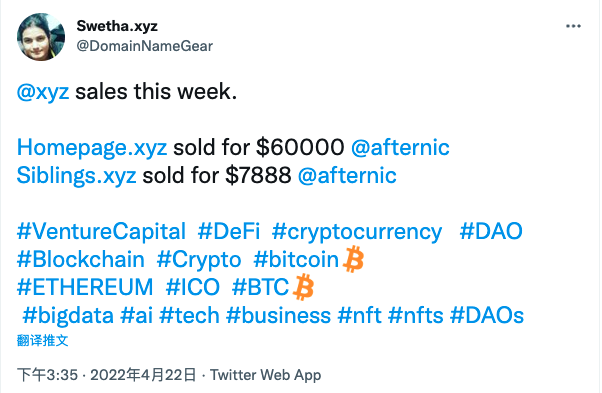The width and height of the screenshot is (602, 393).
Task: Visit the @DomainNameGear handle
Action: [x=144, y=46]
